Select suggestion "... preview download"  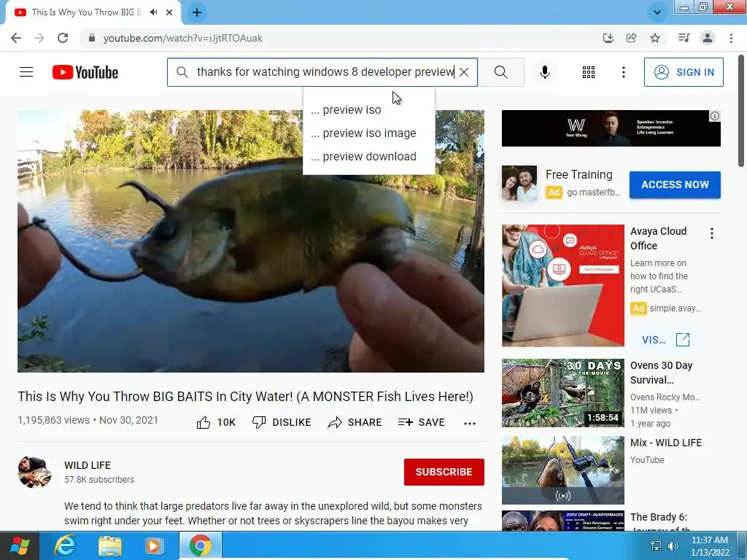[x=368, y=156]
